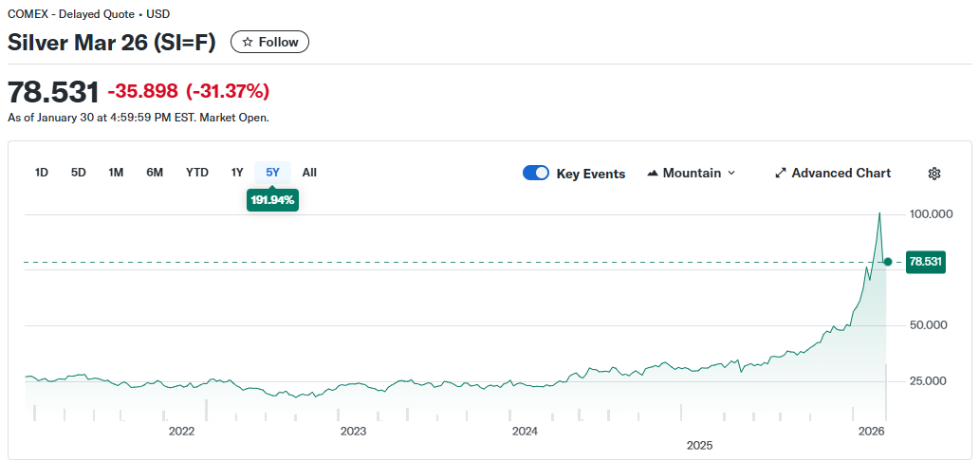Click the 2026 label on the time axis
Screen dimensions: 980x461
click(871, 431)
